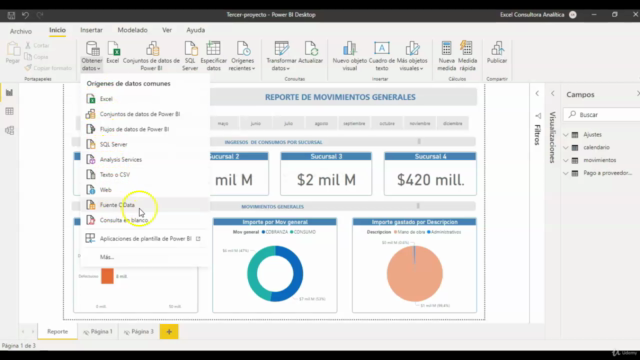Expand the Pago a proveedor table
The width and height of the screenshot is (640, 360).
[566, 173]
